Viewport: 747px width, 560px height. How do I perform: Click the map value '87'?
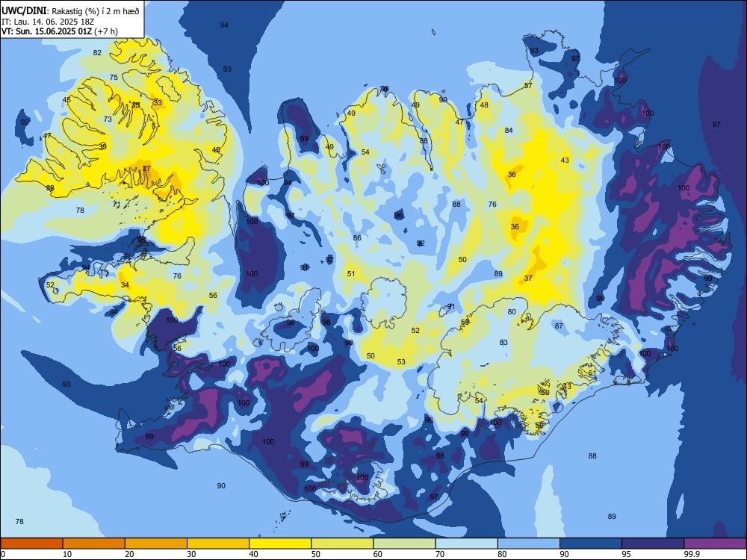(559, 326)
